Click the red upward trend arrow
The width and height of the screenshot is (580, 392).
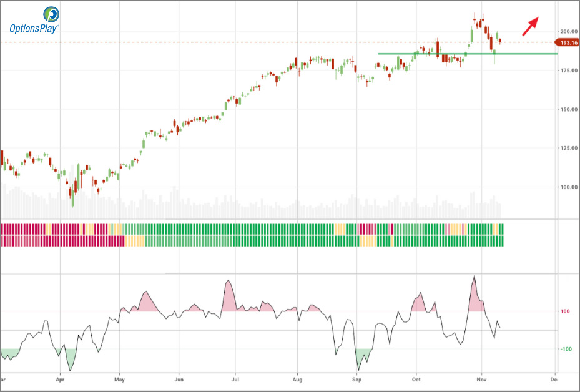click(530, 27)
